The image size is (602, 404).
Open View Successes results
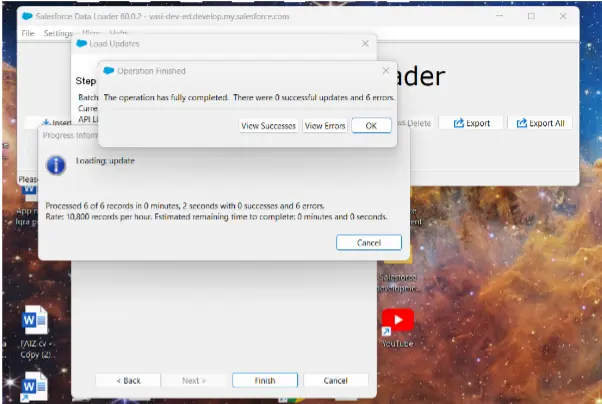pyautogui.click(x=268, y=126)
